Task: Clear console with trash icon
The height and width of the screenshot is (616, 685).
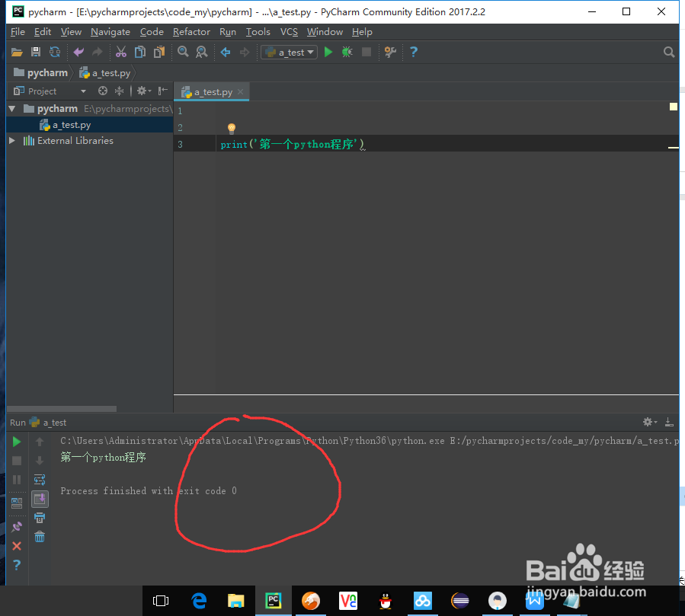Action: click(40, 537)
